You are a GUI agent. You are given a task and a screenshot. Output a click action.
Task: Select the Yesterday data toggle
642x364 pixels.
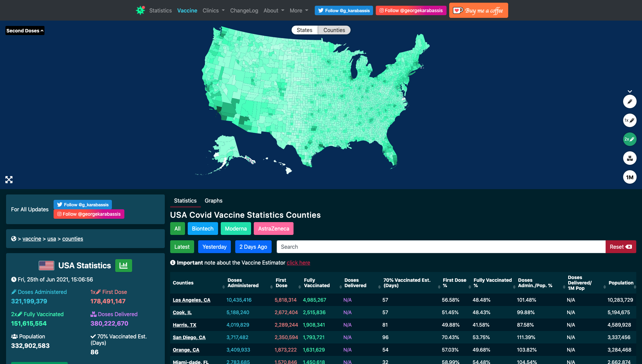pos(214,247)
